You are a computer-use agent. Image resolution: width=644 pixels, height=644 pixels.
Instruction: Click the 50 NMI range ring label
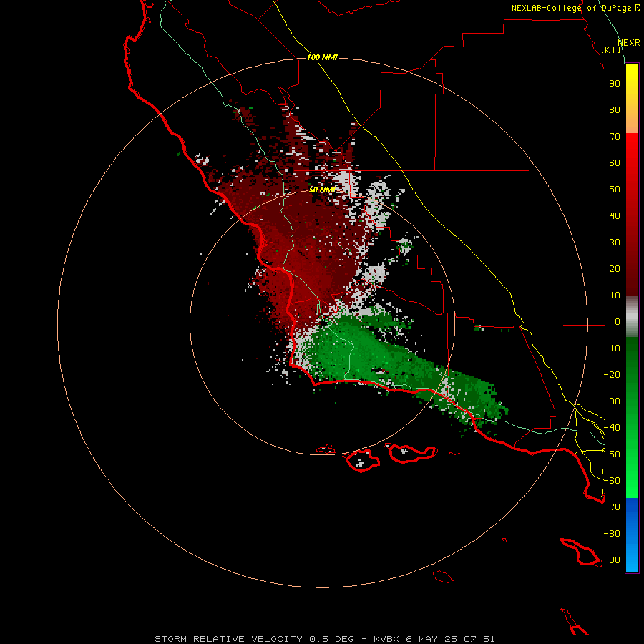coord(322,190)
